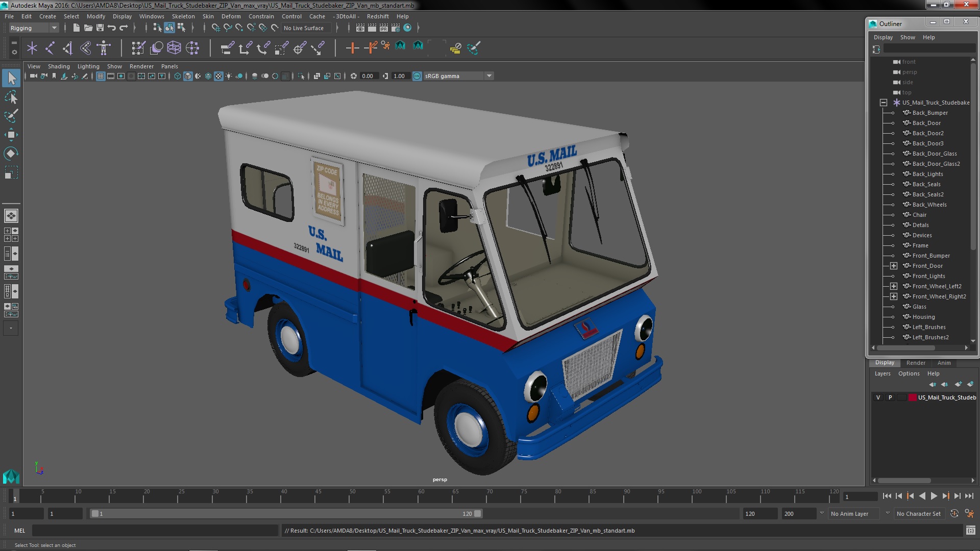Click the Create Lattice shelf icon

[x=174, y=48]
